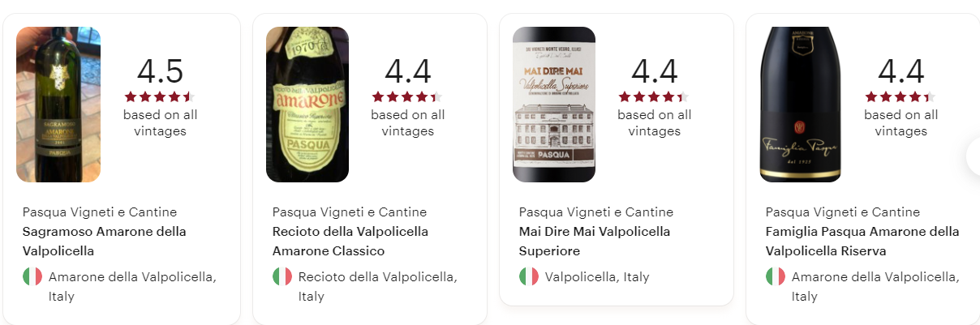Open the Sagramoso Amarone bottle photo
The image size is (980, 325).
click(x=58, y=105)
